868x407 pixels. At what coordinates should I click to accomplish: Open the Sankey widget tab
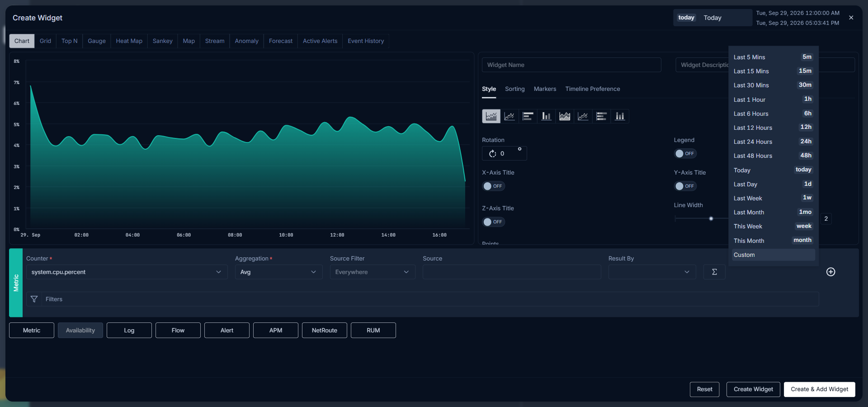[162, 41]
